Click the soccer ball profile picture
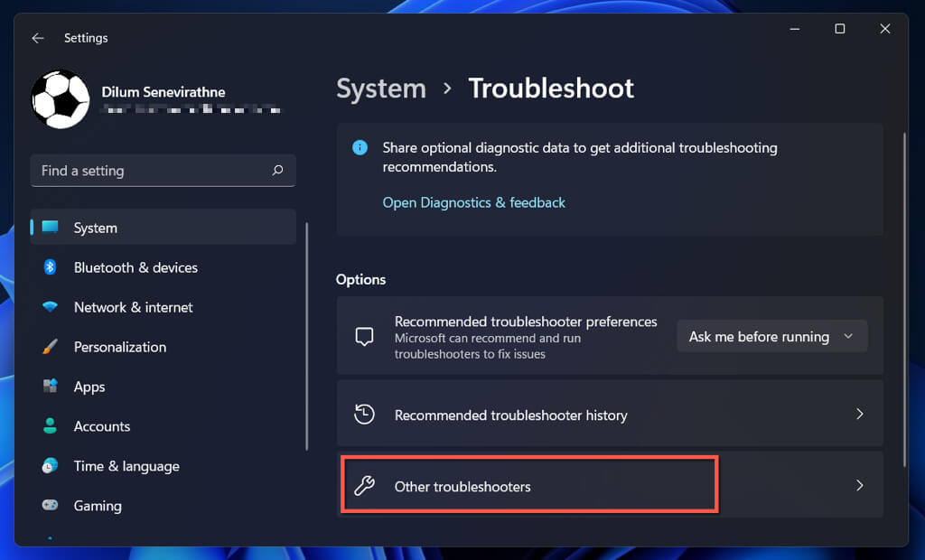This screenshot has width=925, height=560. 61,99
